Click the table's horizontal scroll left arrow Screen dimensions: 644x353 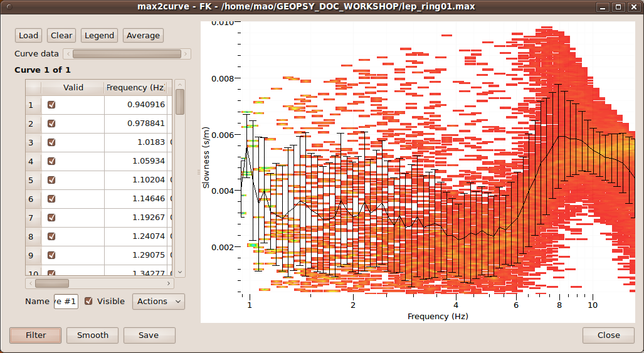click(x=30, y=283)
